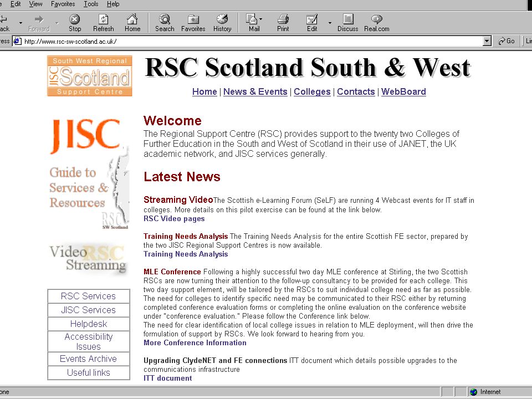Image resolution: width=532 pixels, height=399 pixels.
Task: Open the Colleges link
Action: click(x=312, y=91)
